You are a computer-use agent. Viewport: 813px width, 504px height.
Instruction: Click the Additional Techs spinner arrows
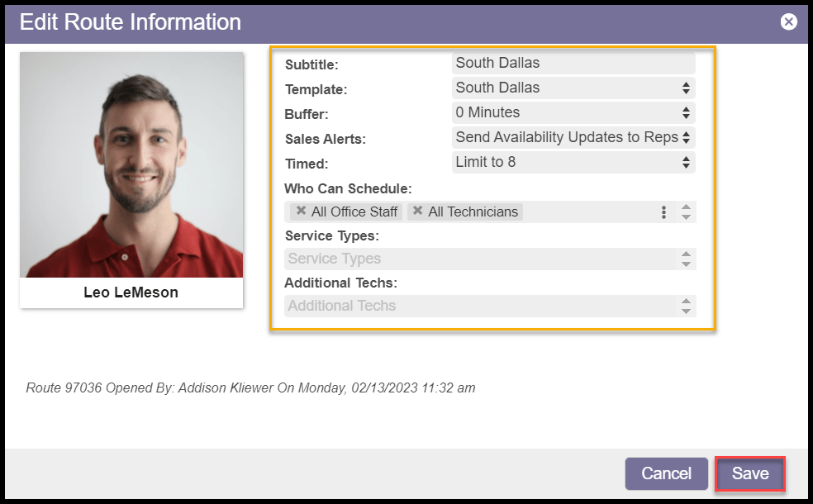[686, 306]
